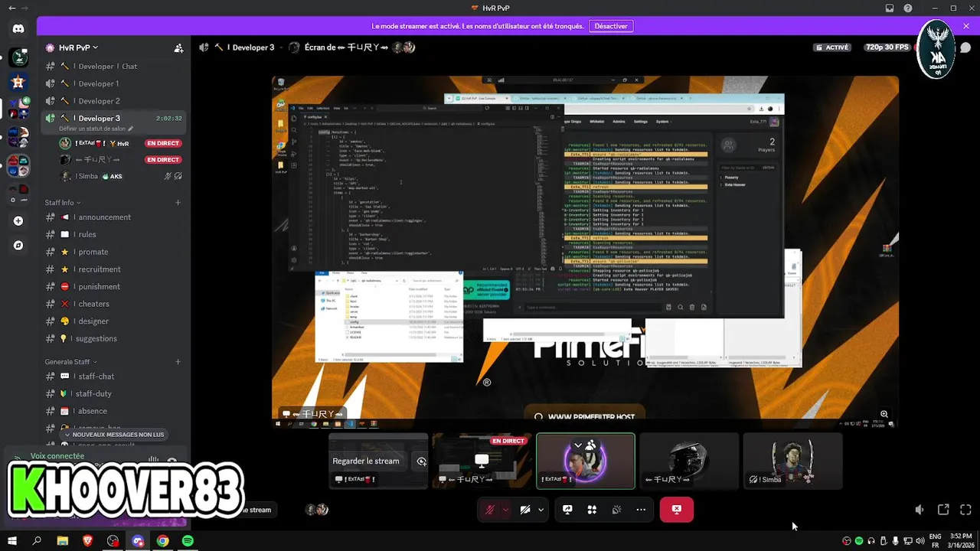This screenshot has height=551, width=980.
Task: Pop out the stream window
Action: tap(943, 510)
